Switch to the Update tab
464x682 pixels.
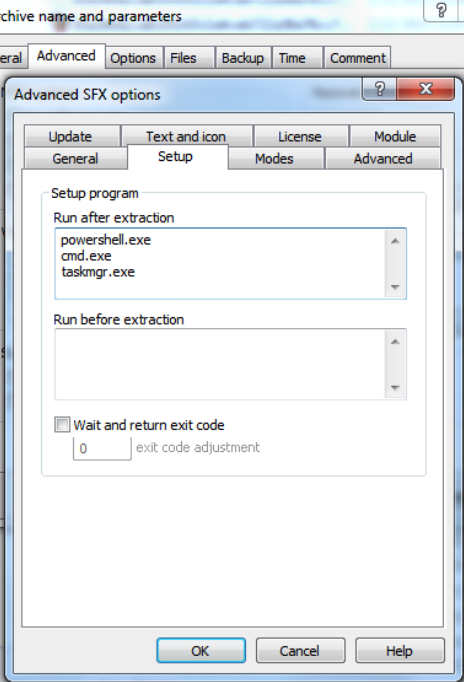(72, 137)
